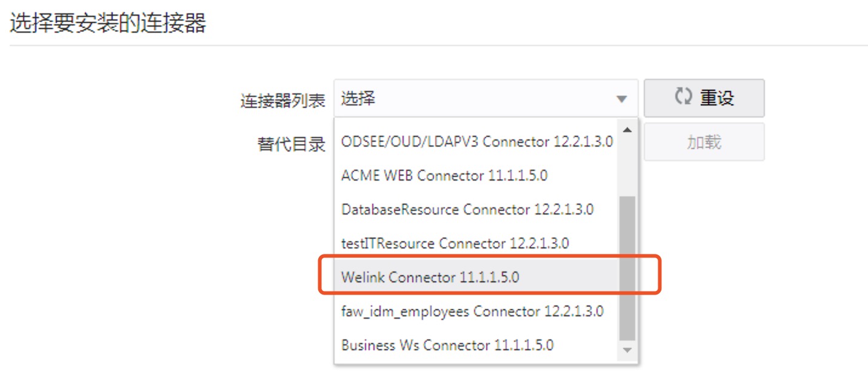This screenshot has width=868, height=383.
Task: Click scrollbar track above the thumb
Action: pos(627,167)
